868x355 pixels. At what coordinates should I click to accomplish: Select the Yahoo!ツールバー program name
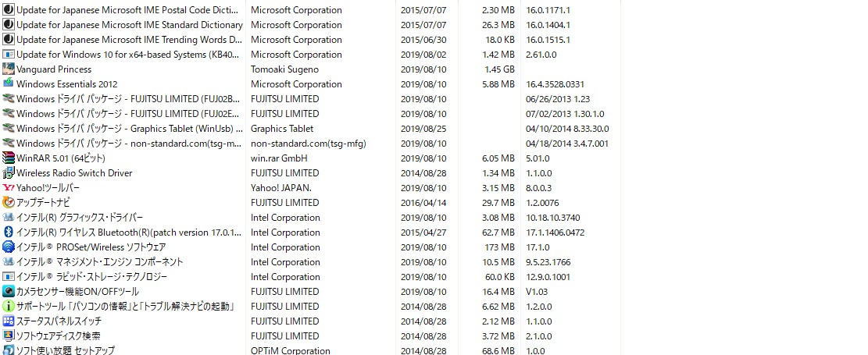coord(48,188)
